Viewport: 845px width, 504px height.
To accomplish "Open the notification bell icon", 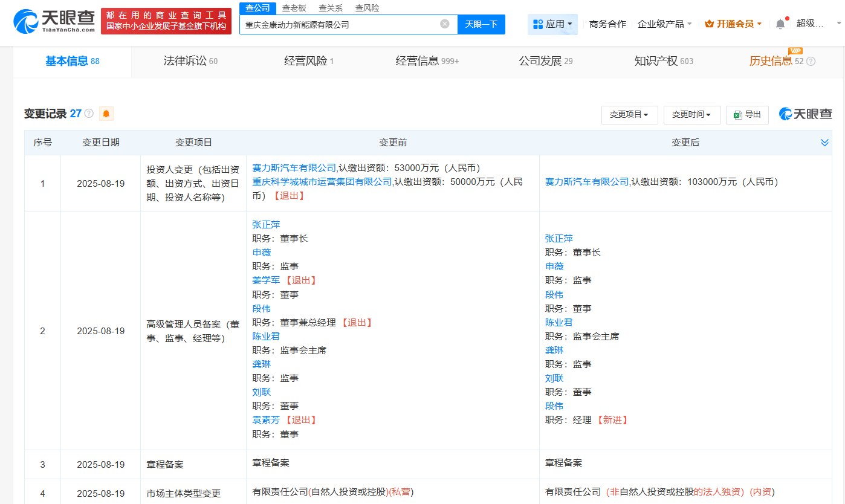I will coord(780,22).
